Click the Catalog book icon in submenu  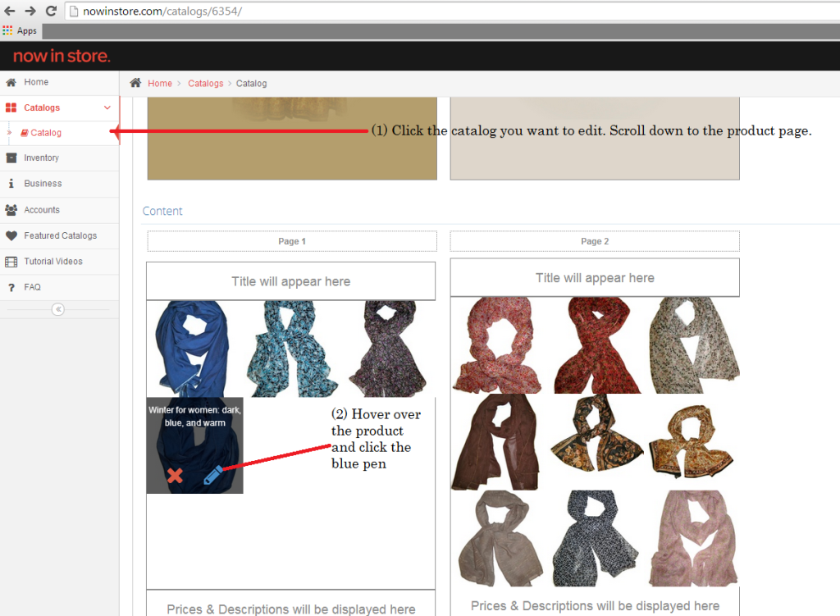point(25,133)
